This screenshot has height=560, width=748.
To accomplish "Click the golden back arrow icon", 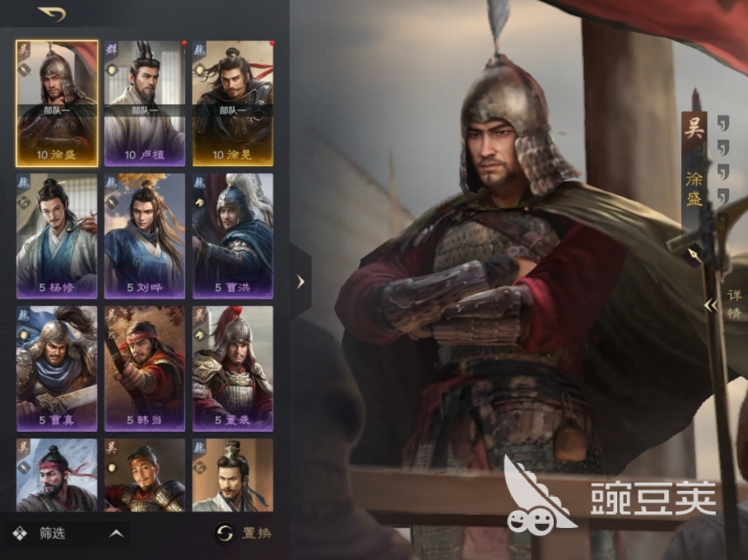I will tap(52, 14).
